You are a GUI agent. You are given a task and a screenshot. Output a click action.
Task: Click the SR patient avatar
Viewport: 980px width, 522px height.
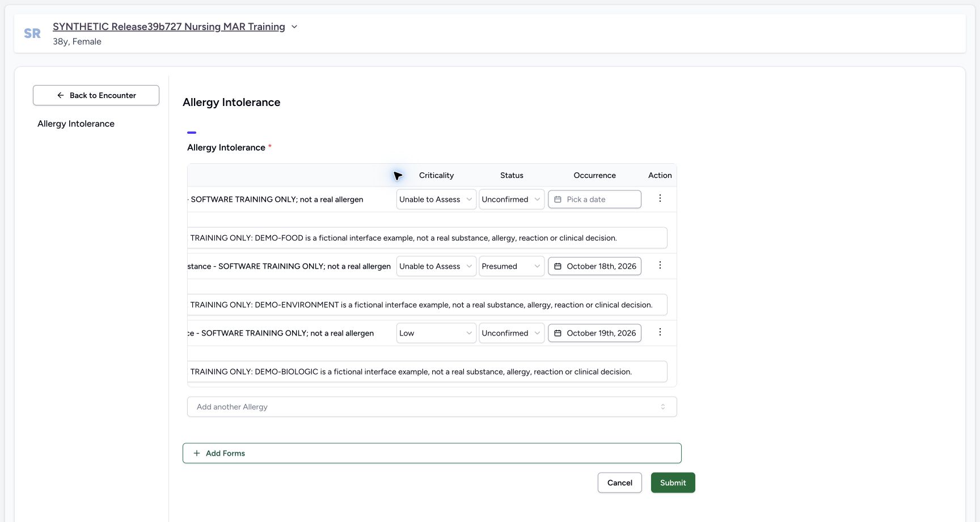click(32, 33)
